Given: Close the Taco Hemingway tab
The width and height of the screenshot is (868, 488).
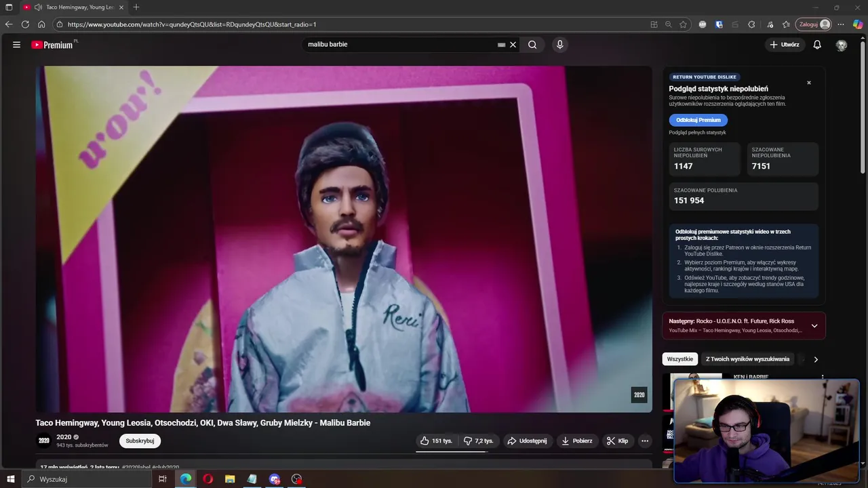Looking at the screenshot, I should [x=121, y=7].
